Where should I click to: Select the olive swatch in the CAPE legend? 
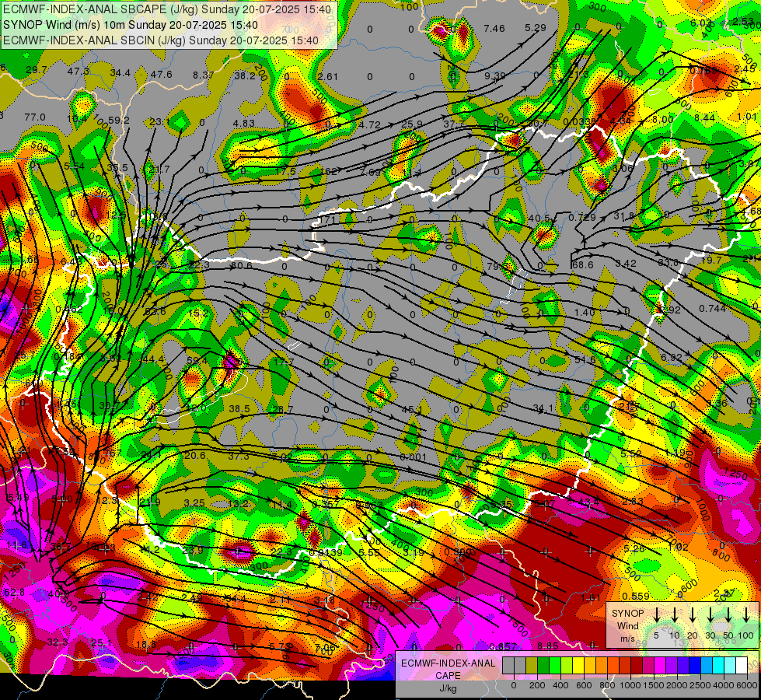click(x=532, y=665)
